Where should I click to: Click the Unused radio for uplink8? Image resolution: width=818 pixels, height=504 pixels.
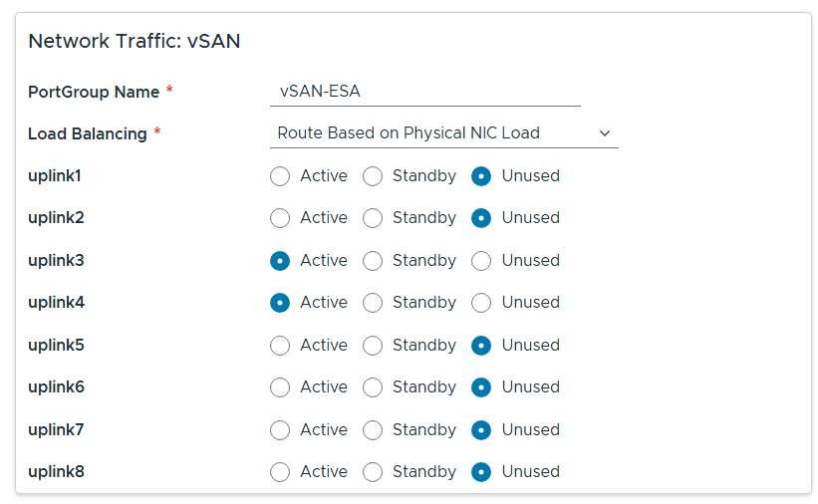[x=481, y=472]
